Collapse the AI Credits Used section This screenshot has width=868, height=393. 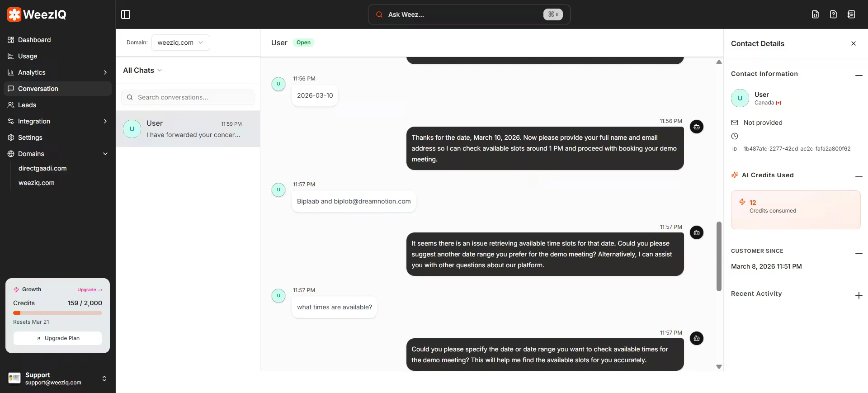pyautogui.click(x=859, y=176)
